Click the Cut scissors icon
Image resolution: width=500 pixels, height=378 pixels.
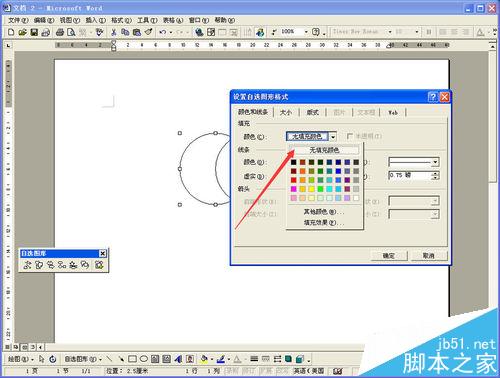click(x=114, y=32)
